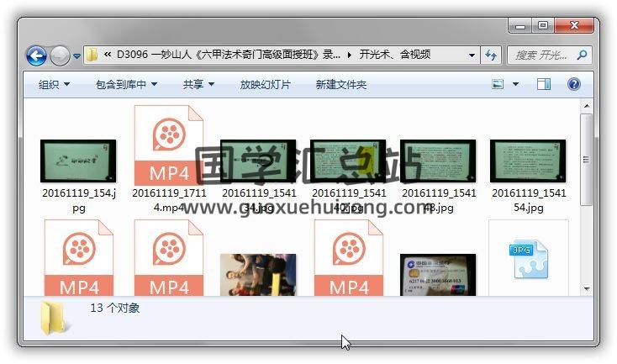The width and height of the screenshot is (617, 364).
Task: Maximize the Explorer window
Action: [543, 26]
